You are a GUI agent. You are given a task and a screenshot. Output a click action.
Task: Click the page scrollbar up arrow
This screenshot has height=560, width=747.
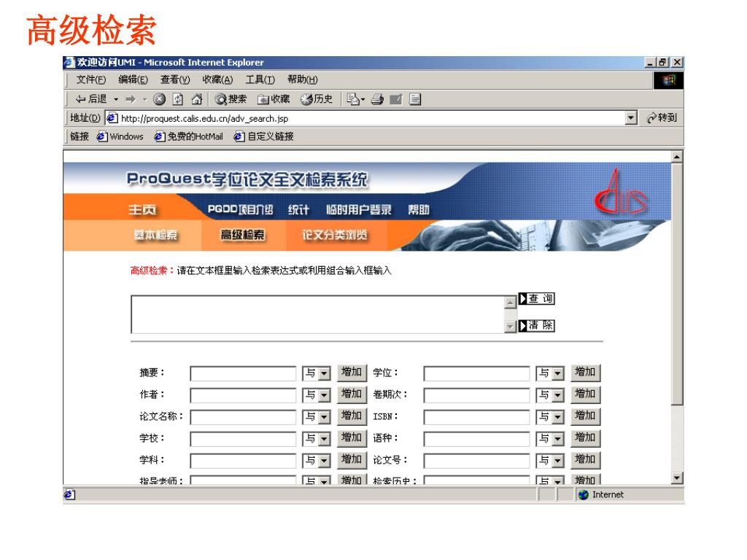tap(677, 157)
